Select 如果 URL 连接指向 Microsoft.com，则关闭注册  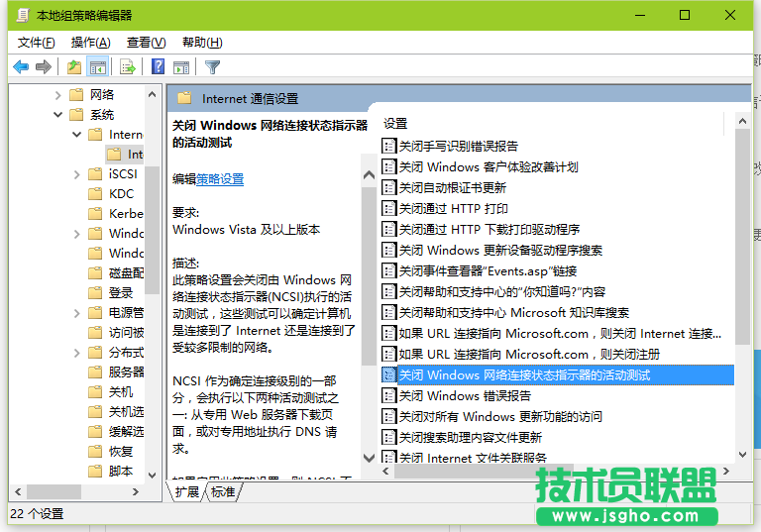click(x=529, y=355)
